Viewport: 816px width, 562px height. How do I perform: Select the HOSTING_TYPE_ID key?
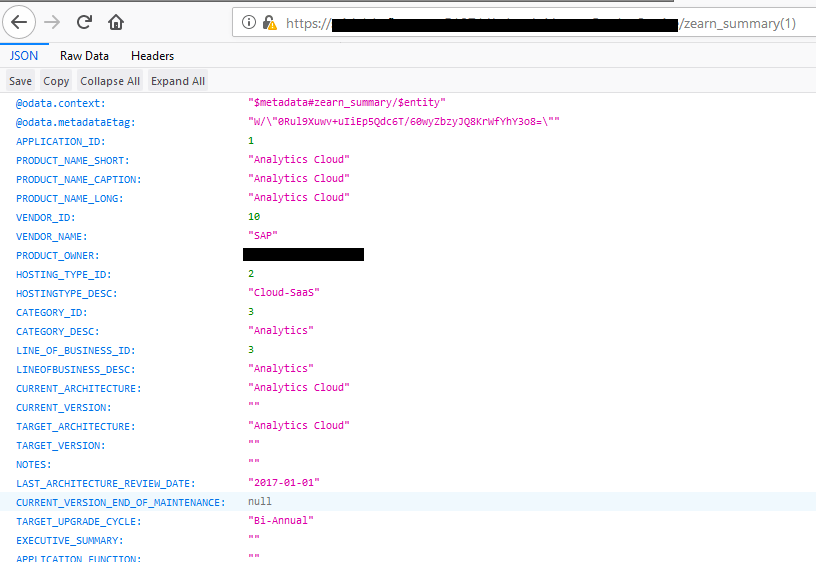coord(63,274)
